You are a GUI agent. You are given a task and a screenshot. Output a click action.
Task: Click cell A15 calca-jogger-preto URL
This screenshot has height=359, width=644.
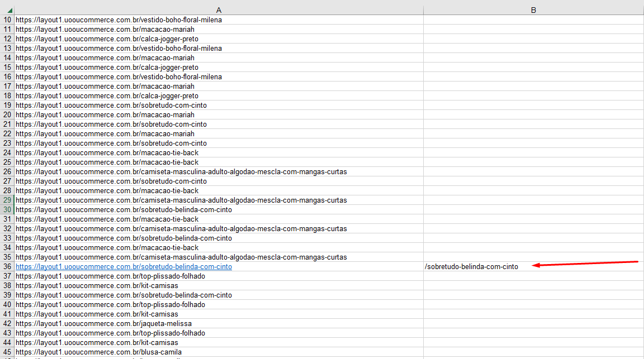[x=219, y=68]
